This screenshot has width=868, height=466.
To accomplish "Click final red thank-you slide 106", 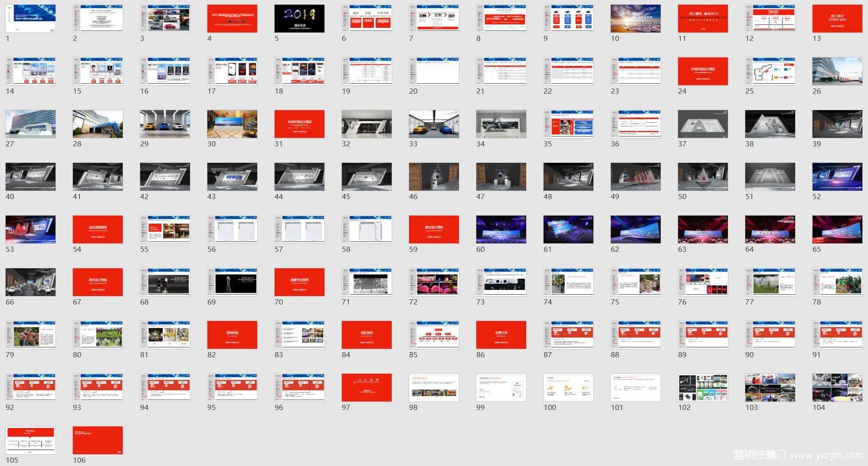I will 98,441.
